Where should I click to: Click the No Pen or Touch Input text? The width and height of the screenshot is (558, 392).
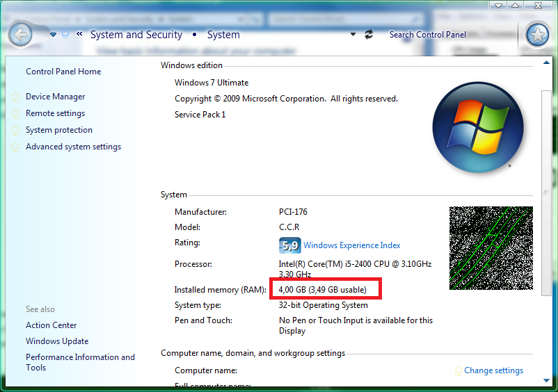[356, 325]
